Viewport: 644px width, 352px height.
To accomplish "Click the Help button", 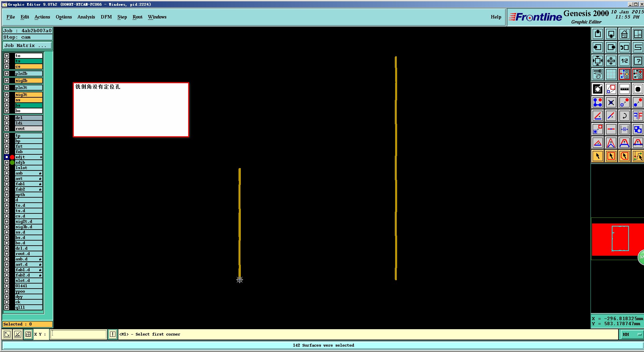I will coord(496,17).
